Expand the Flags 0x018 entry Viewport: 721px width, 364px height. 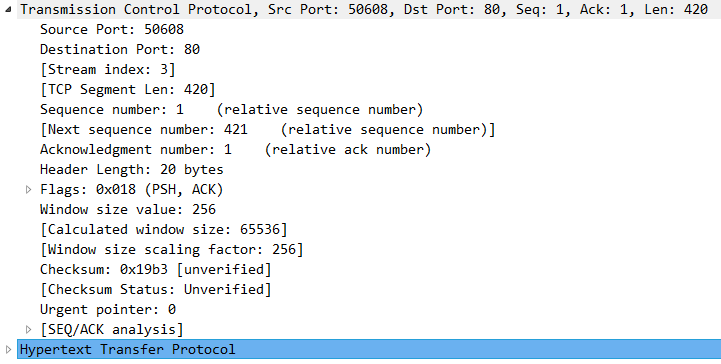click(x=29, y=189)
